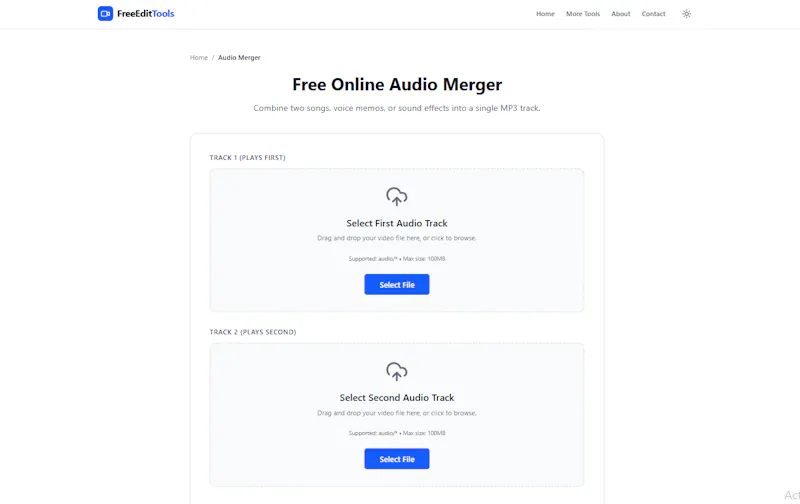Click drag-and-drop hint text in Track 1 box

click(396, 238)
